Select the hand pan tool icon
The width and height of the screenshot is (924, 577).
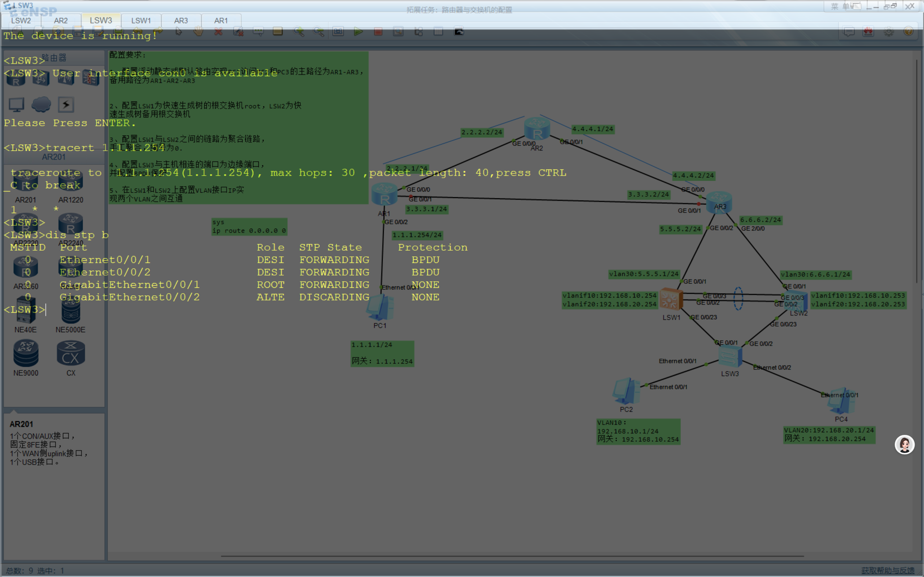tap(198, 32)
